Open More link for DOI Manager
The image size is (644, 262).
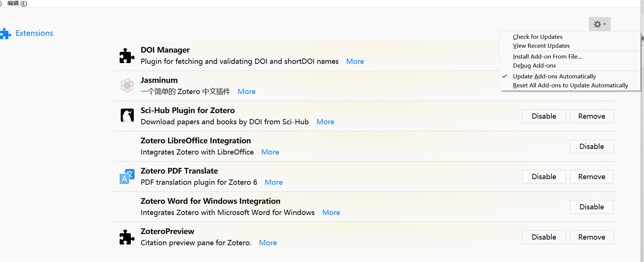355,61
